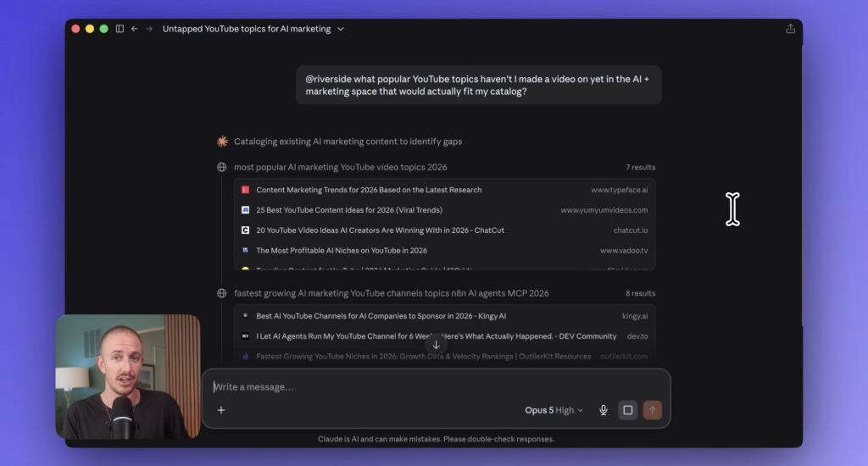Click chat title 'Untapped YouTube topics for AI marketing'
Viewport: 868px width, 466px height.
(247, 29)
